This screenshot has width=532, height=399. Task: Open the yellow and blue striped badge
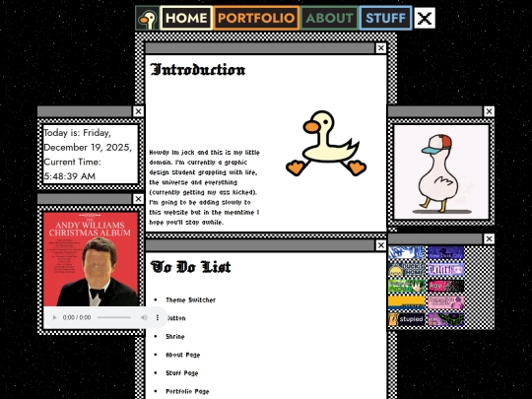407,302
